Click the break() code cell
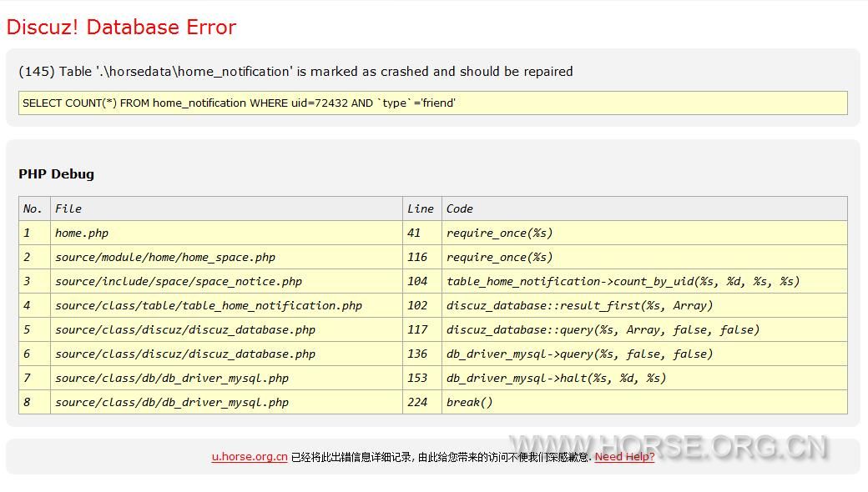This screenshot has height=492, width=868. [645, 402]
